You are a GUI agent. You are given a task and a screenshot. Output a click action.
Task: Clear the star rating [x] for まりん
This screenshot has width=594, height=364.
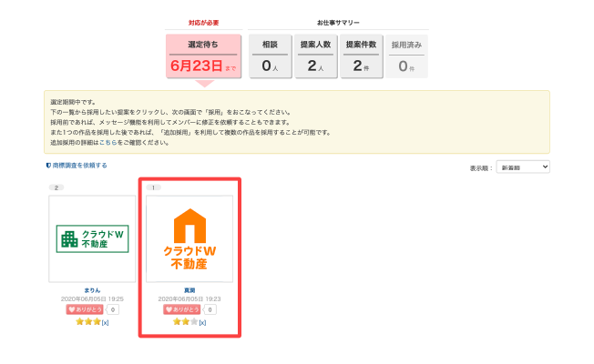click(106, 322)
